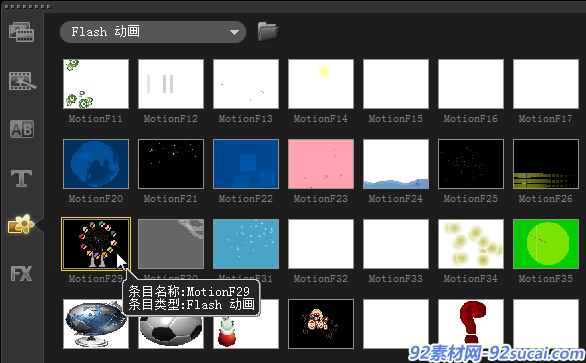Screen dimensions: 586x363
Task: Select the globe on stand thumbnail
Action: coord(96,324)
